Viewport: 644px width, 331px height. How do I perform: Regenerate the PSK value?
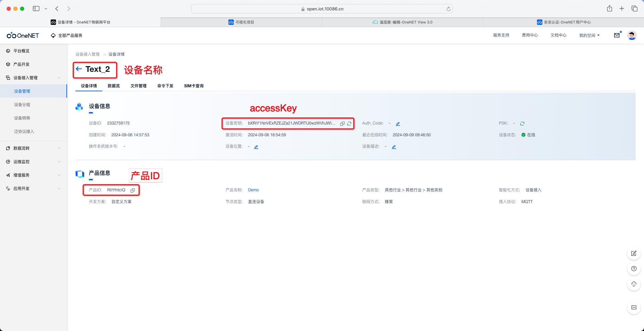(x=522, y=124)
